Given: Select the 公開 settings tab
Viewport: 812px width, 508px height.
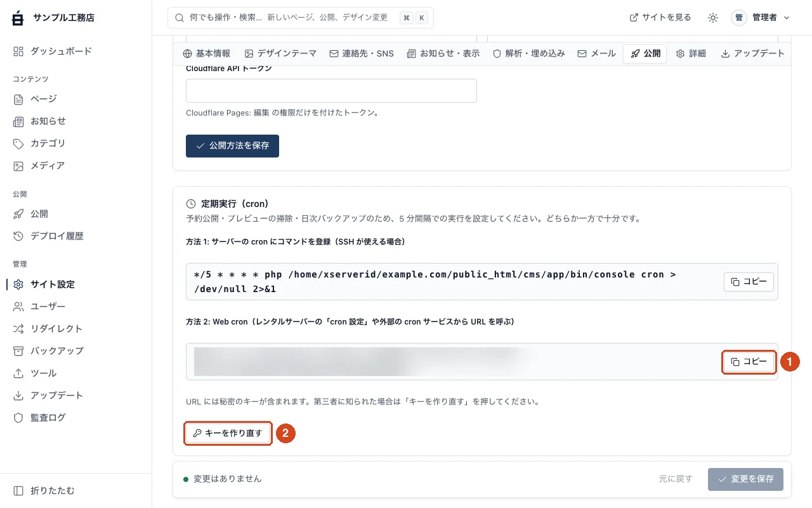Looking at the screenshot, I should coord(645,53).
